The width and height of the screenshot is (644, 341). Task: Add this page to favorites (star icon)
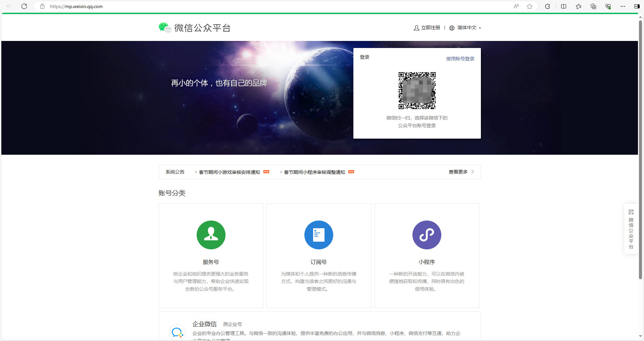click(530, 6)
